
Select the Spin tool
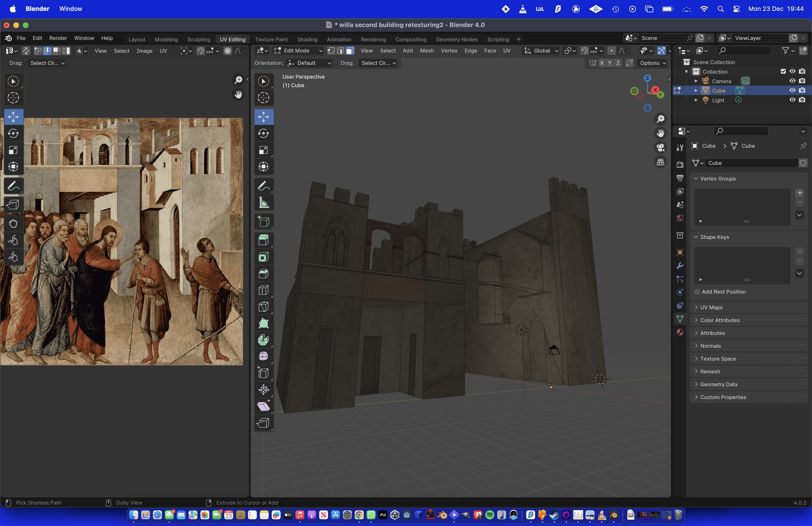(x=263, y=340)
